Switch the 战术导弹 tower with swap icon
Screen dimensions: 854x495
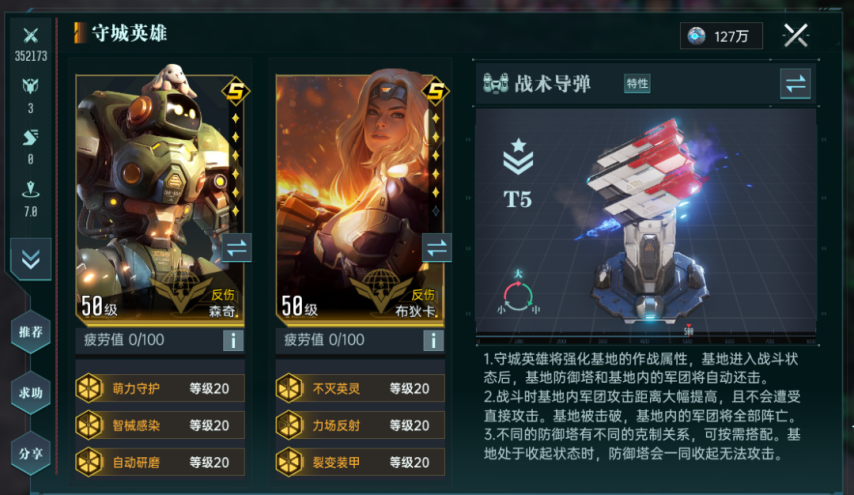click(795, 84)
